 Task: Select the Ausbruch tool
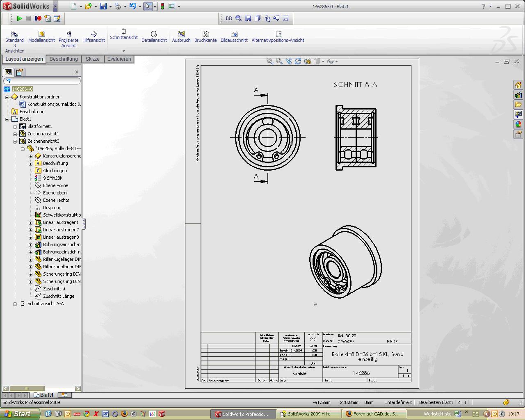pos(181,37)
